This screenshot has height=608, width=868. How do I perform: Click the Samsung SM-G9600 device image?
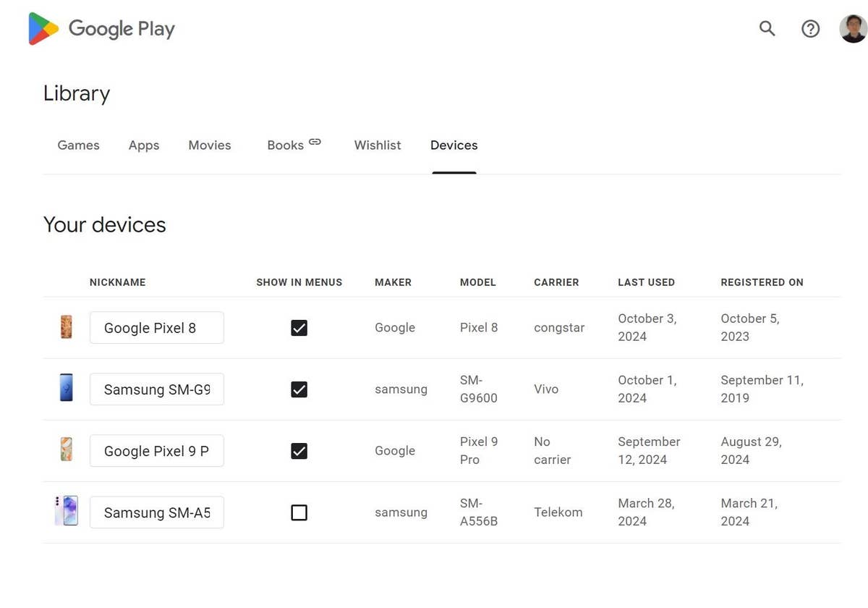pyautogui.click(x=66, y=389)
